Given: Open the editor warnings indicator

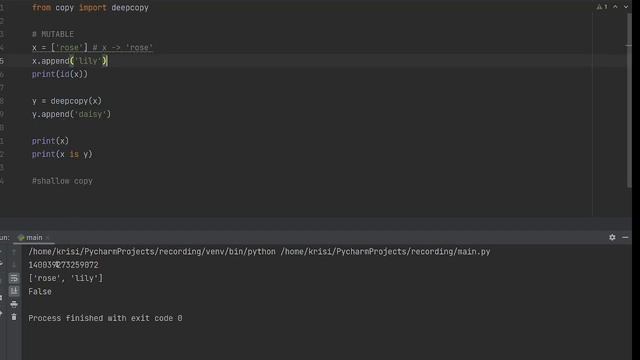Looking at the screenshot, I should click(x=602, y=7).
